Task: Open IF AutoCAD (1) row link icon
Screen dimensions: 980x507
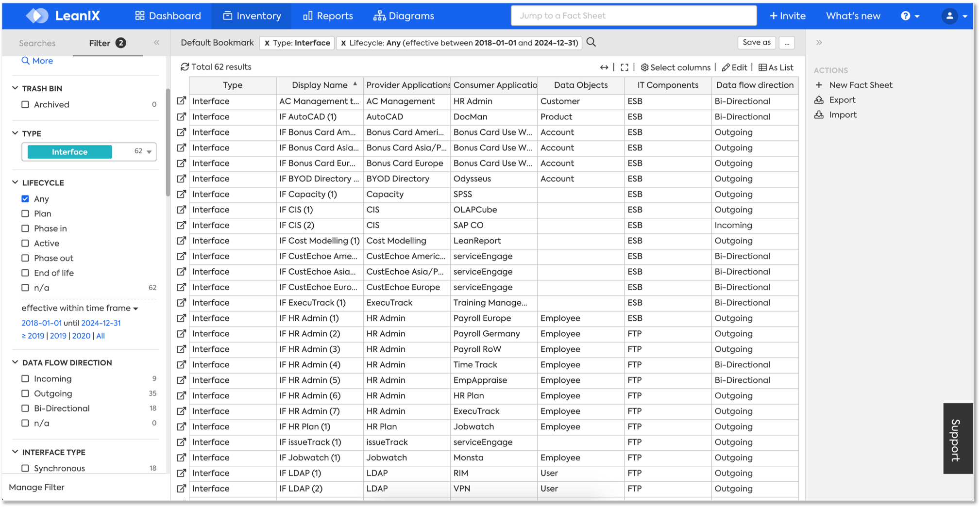Action: coord(181,116)
